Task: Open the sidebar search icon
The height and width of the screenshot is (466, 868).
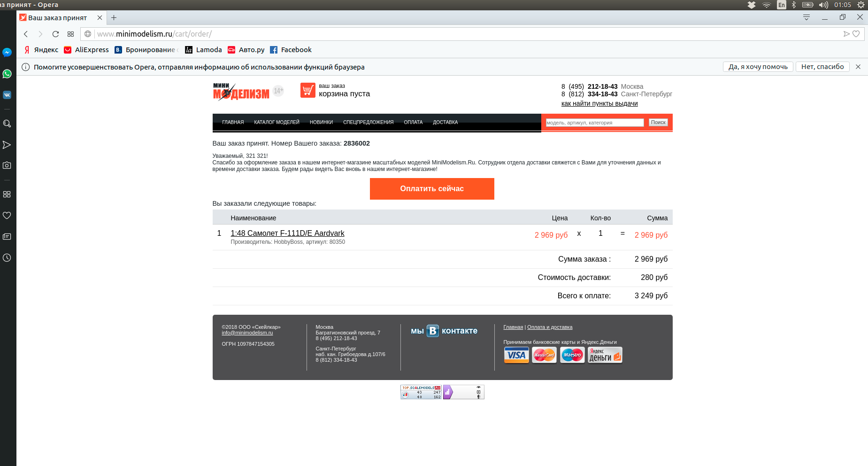Action: (7, 124)
